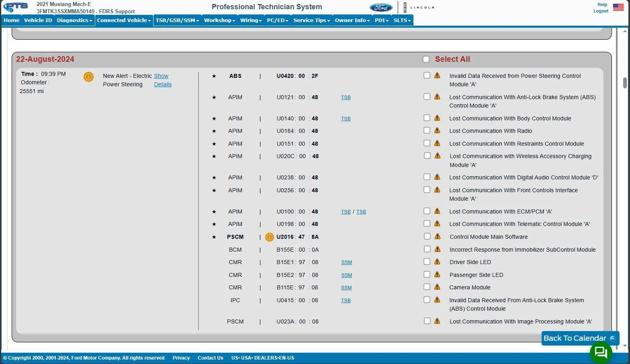Click the vertical scrollbar thumb
630x364 pixels.
[x=625, y=83]
